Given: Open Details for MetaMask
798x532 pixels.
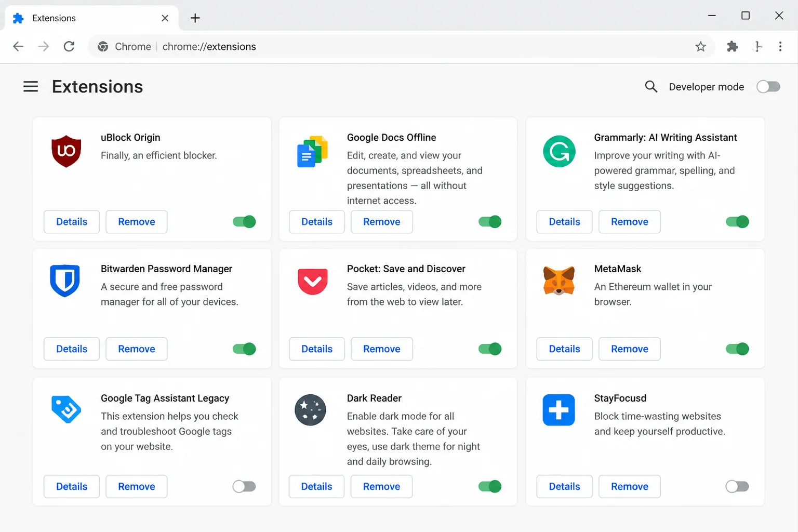Looking at the screenshot, I should coord(564,349).
